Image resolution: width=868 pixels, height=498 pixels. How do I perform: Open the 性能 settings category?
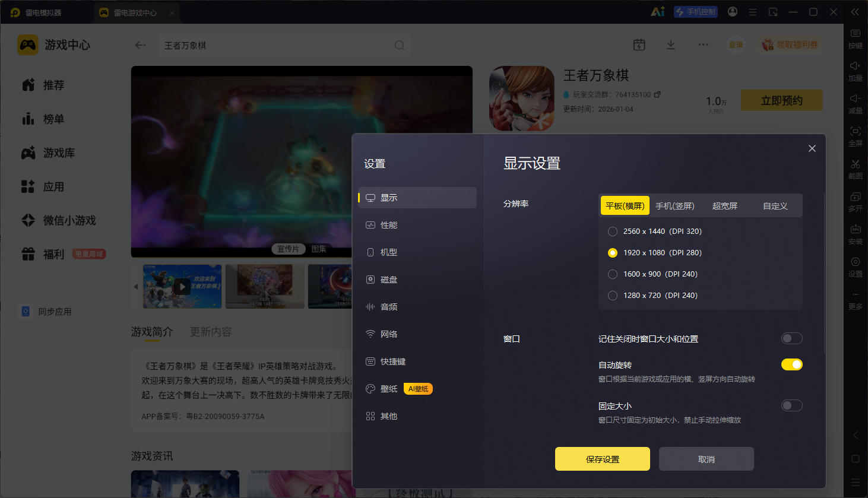tap(417, 225)
